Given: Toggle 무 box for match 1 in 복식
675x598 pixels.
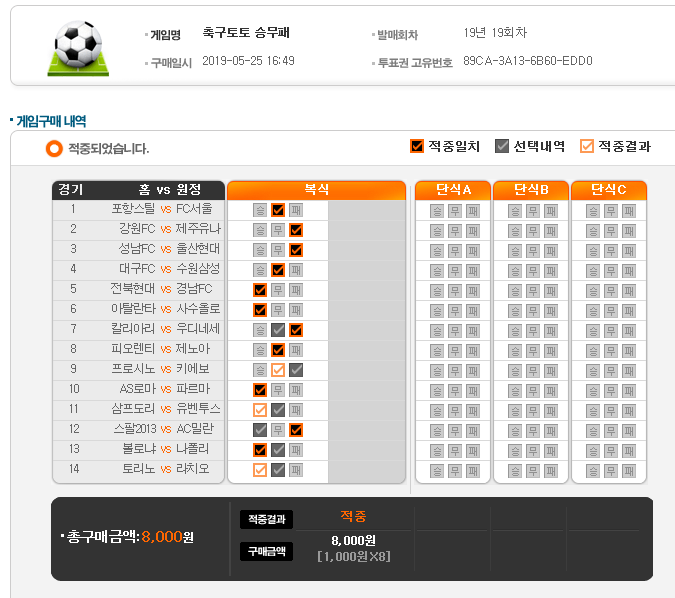Looking at the screenshot, I should click(x=278, y=210).
